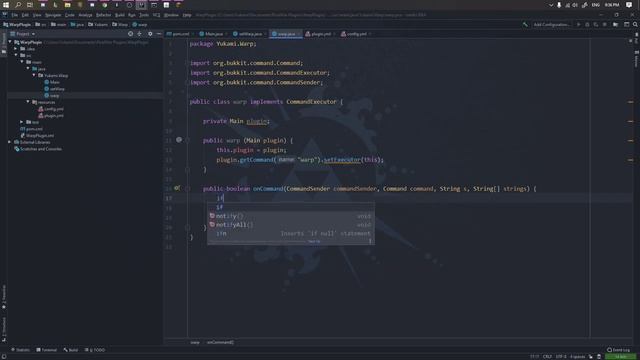
Task: Open Project panel settings gear
Action: 150,34
